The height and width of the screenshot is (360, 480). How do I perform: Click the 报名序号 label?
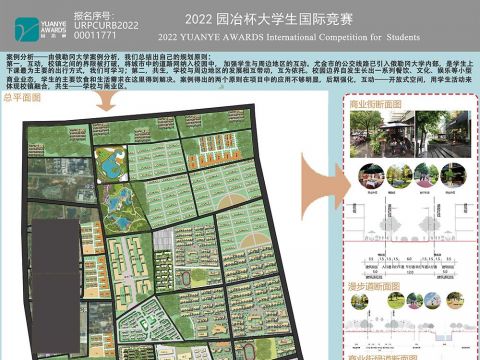click(94, 16)
